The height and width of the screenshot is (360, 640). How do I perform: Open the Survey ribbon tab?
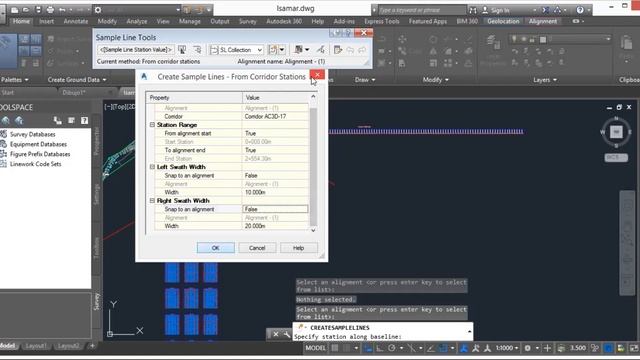coord(248,21)
